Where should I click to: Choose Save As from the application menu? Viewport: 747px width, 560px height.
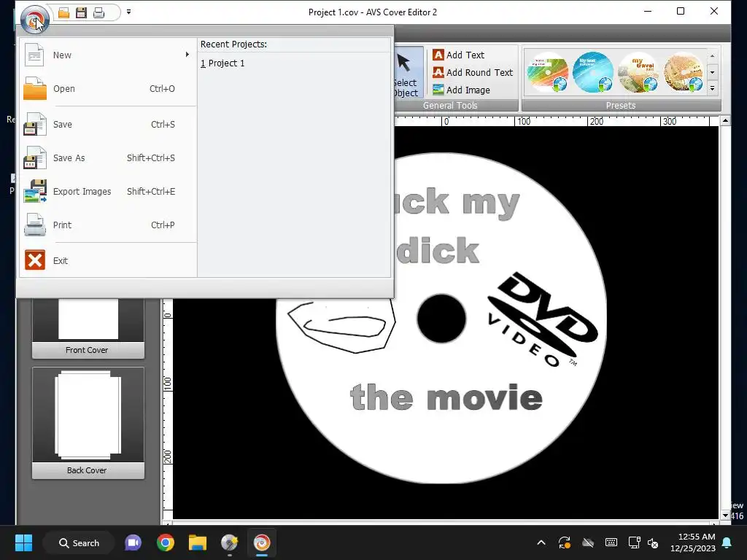pos(108,157)
